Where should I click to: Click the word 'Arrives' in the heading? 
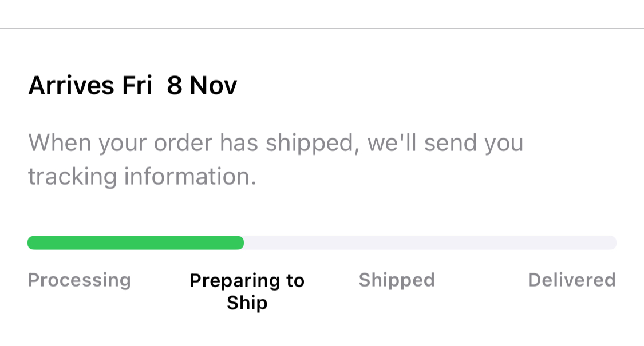71,86
